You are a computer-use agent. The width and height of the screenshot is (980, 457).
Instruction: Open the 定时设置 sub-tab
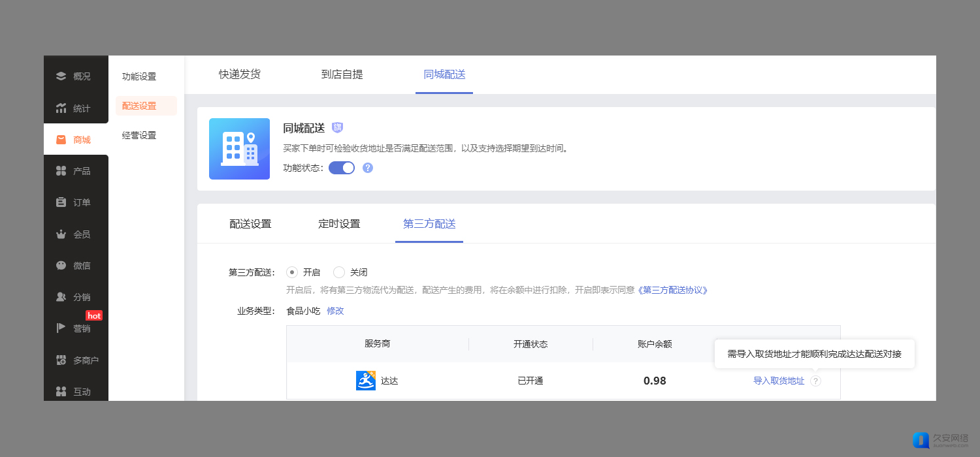coord(339,224)
